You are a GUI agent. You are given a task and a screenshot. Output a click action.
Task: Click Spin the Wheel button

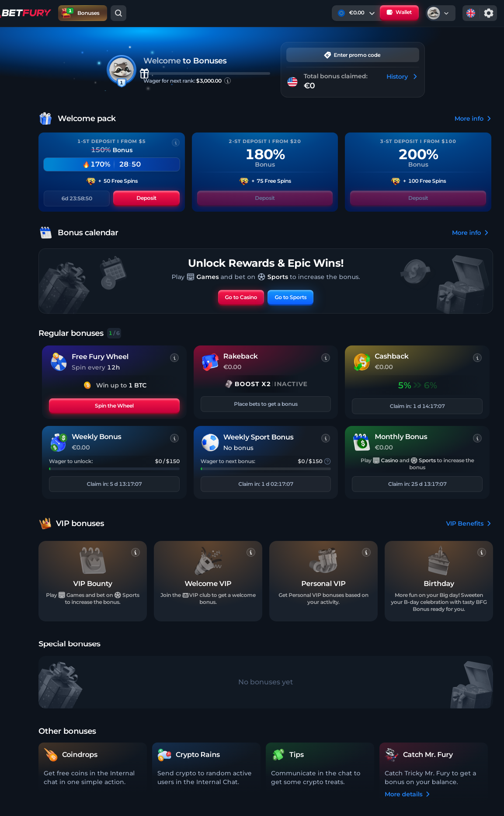114,406
